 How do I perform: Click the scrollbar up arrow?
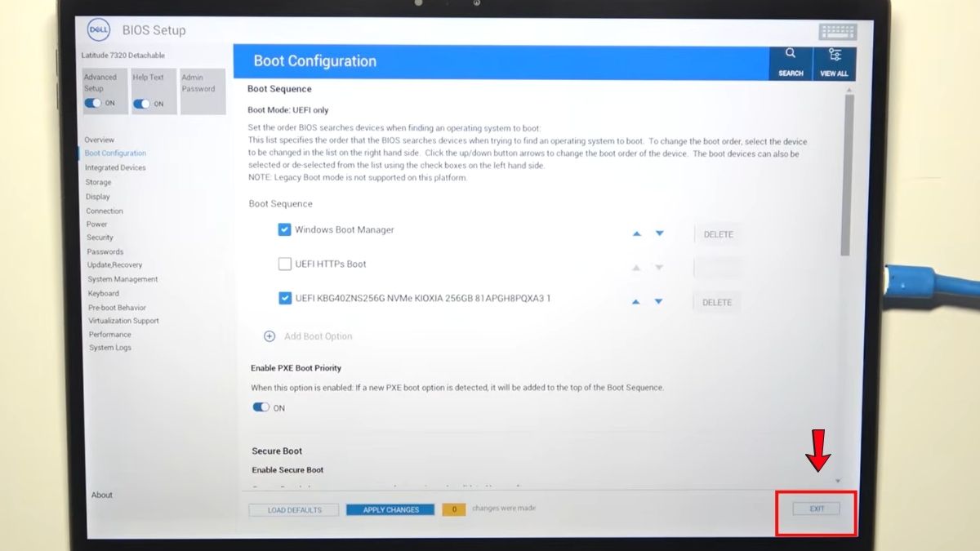pyautogui.click(x=849, y=89)
